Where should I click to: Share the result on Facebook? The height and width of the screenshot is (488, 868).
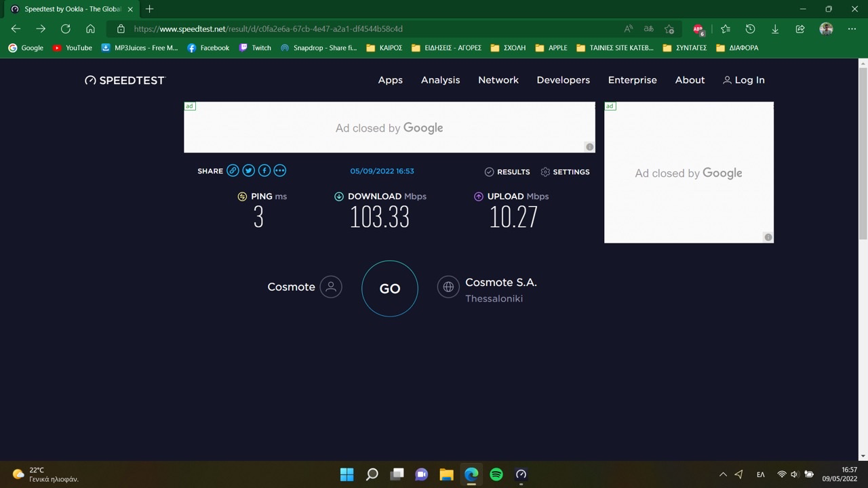click(x=264, y=171)
